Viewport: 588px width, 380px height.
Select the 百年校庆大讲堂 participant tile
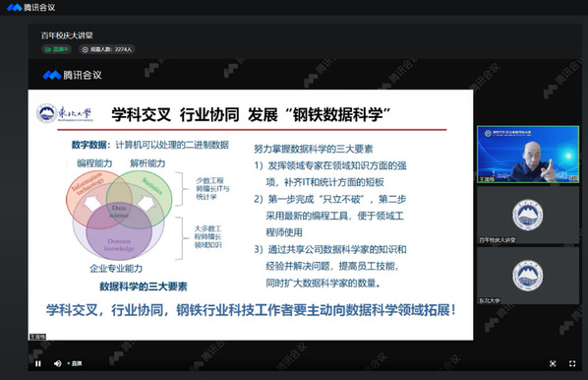(528, 215)
